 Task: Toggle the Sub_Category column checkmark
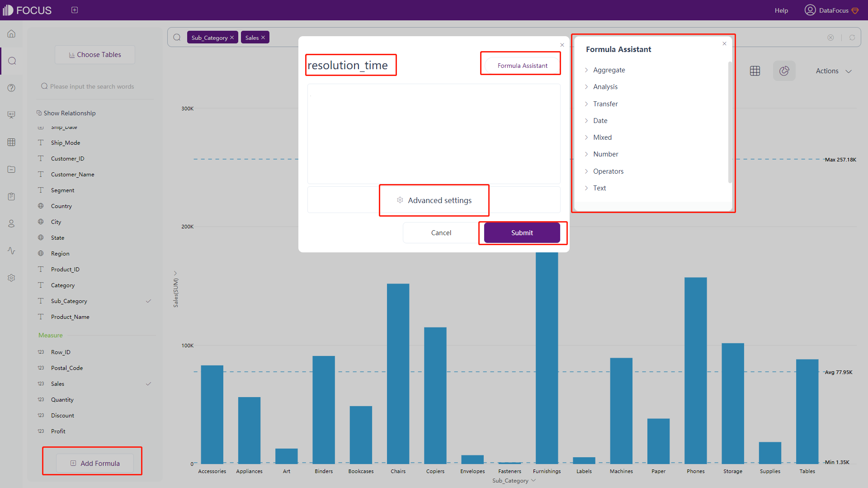(x=148, y=301)
